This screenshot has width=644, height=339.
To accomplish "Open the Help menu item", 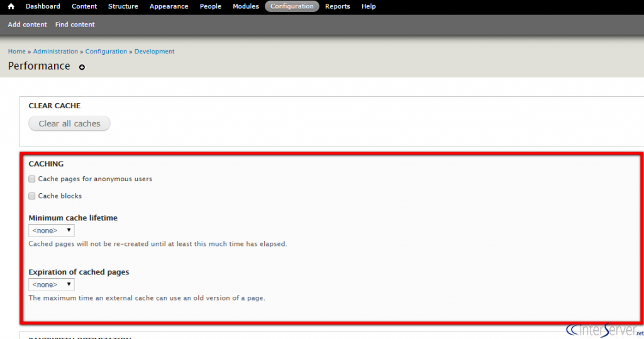I will pyautogui.click(x=369, y=6).
